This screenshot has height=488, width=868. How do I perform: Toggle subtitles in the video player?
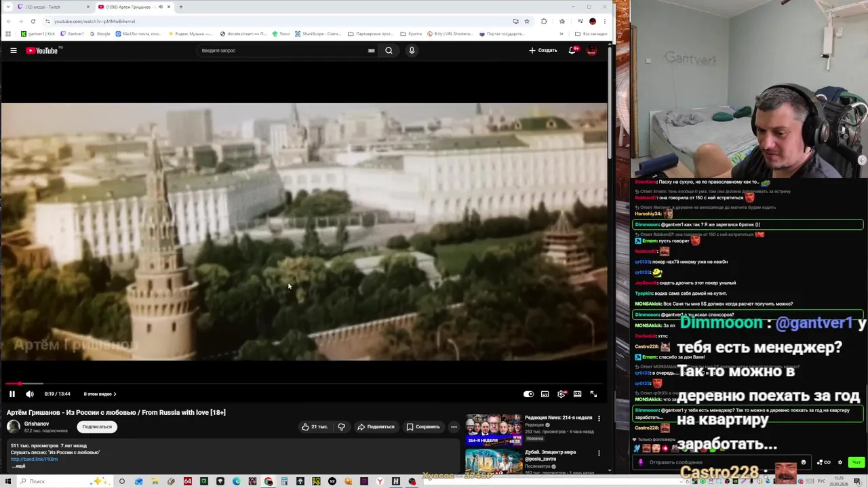coord(545,394)
